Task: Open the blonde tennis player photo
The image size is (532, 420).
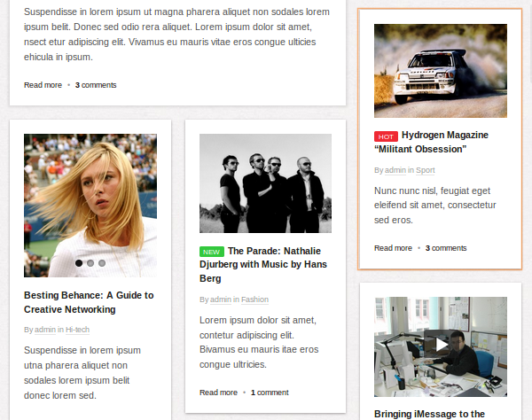Action: (90, 206)
